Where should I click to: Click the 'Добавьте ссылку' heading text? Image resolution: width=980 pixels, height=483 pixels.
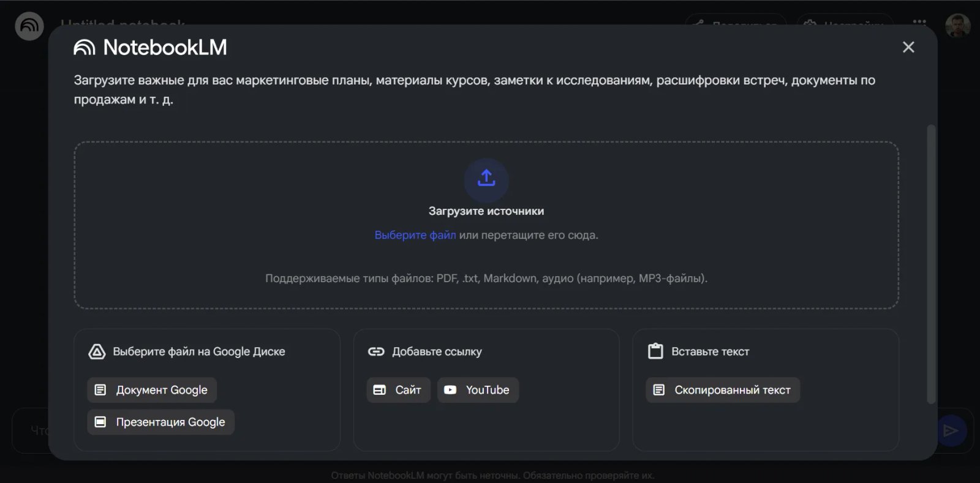pyautogui.click(x=437, y=351)
